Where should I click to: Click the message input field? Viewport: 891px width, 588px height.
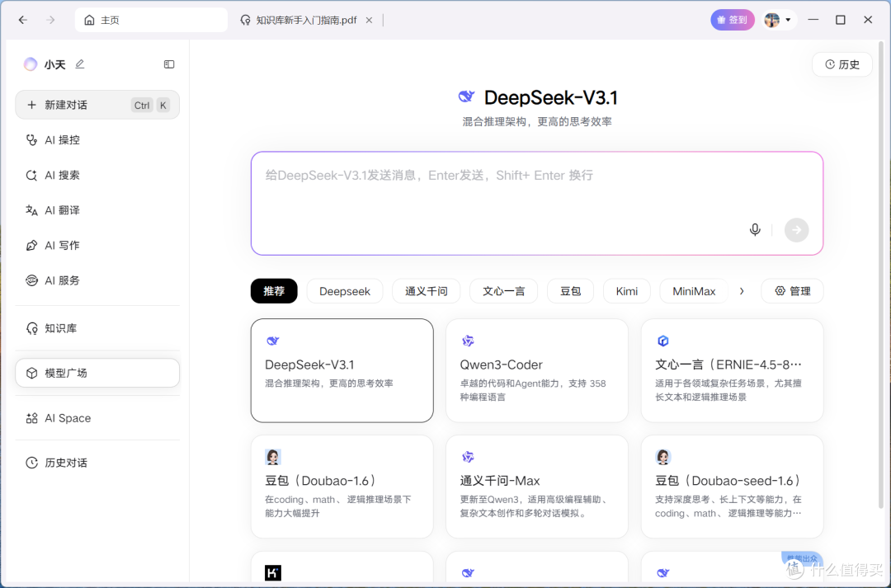tap(536, 203)
